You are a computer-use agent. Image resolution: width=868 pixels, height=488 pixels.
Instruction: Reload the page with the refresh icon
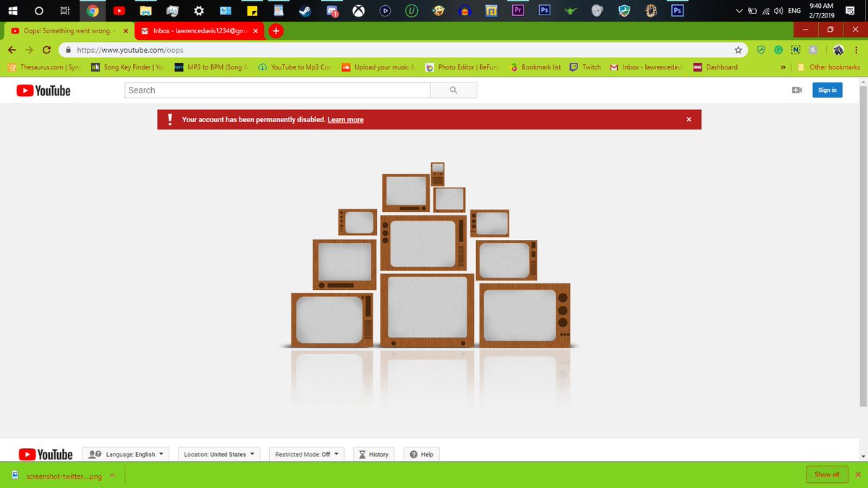tap(47, 51)
